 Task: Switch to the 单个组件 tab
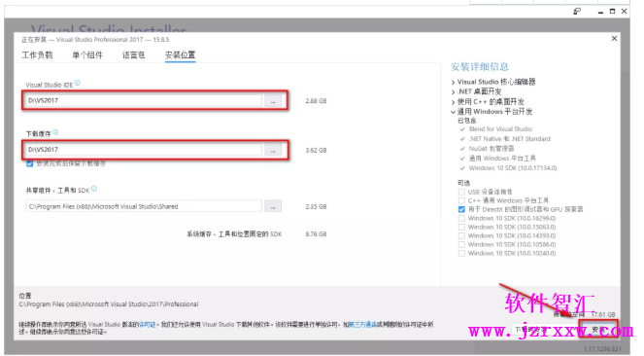click(87, 55)
